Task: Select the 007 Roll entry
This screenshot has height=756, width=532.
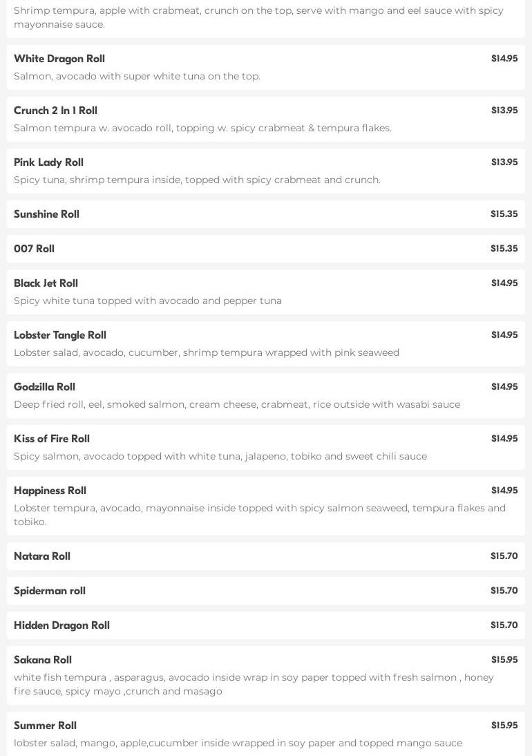Action: [x=34, y=249]
